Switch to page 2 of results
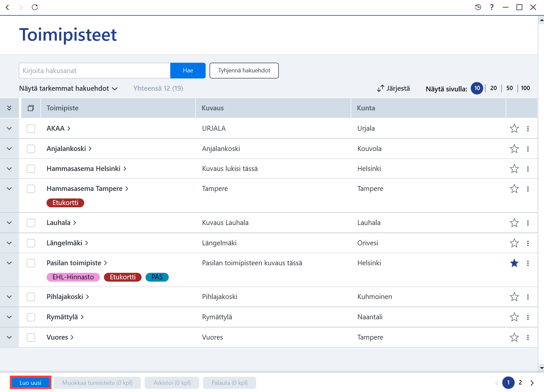The height and width of the screenshot is (392, 544). tap(520, 383)
